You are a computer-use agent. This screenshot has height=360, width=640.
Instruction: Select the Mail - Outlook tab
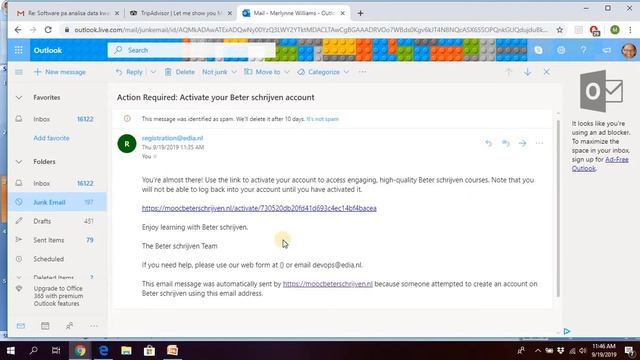[x=293, y=13]
